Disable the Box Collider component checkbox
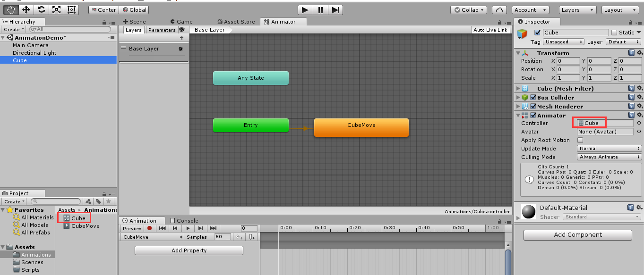Screen dimensions: 644x275 coord(533,98)
